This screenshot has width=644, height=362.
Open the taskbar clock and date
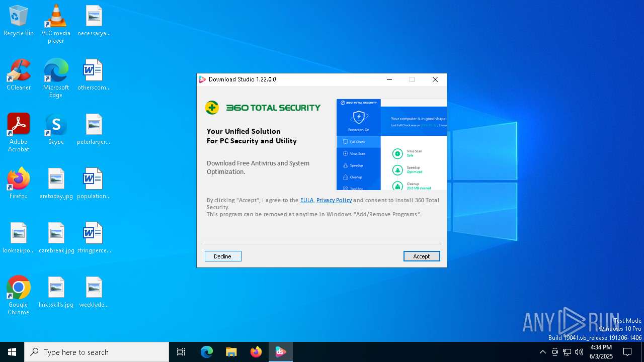click(601, 352)
